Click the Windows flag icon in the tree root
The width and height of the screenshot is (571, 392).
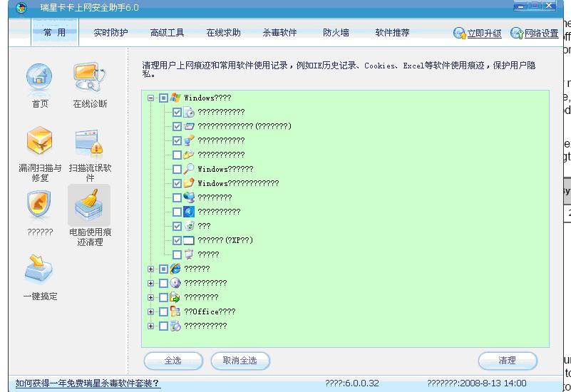(x=175, y=98)
